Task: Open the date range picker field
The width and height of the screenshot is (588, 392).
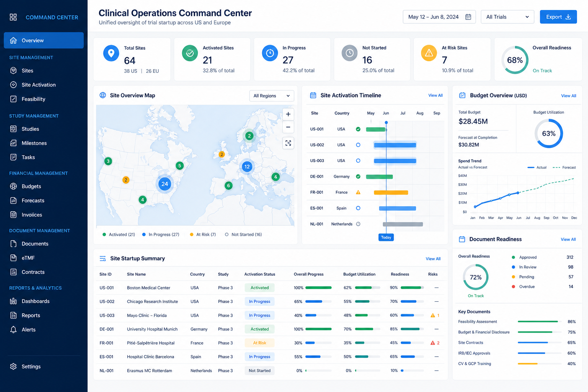Action: [439, 17]
